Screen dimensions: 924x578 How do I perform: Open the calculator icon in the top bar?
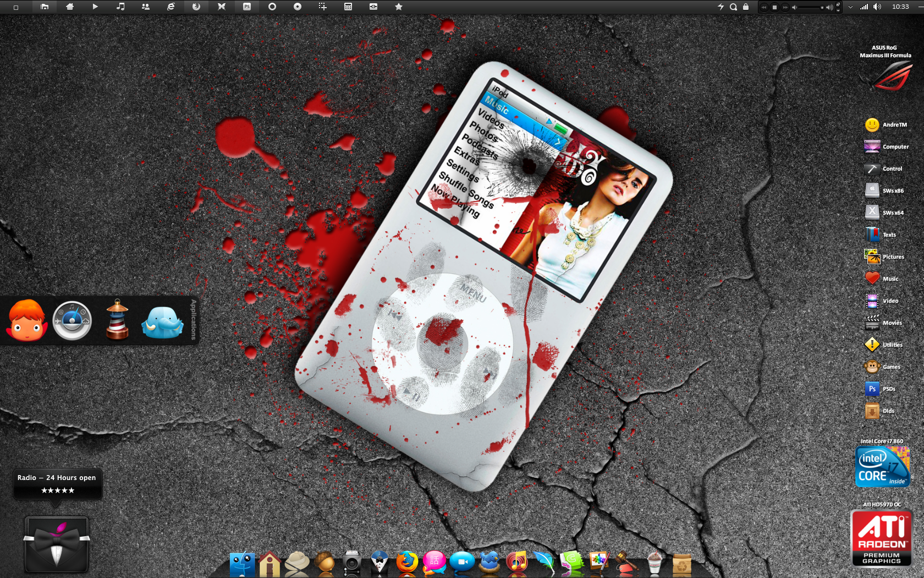348,7
